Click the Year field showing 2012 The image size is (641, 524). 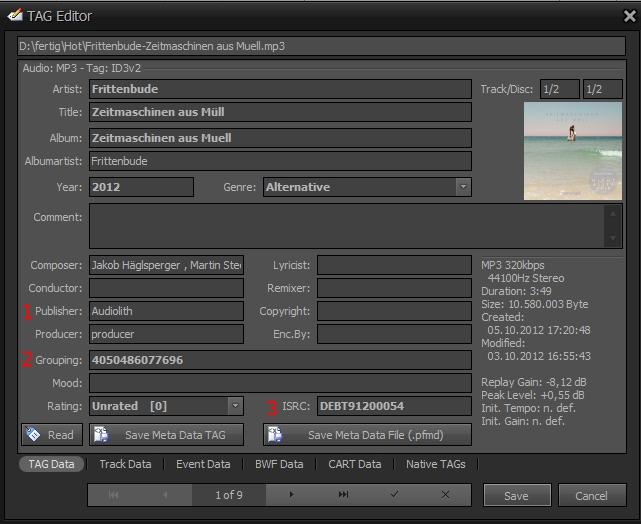141,187
